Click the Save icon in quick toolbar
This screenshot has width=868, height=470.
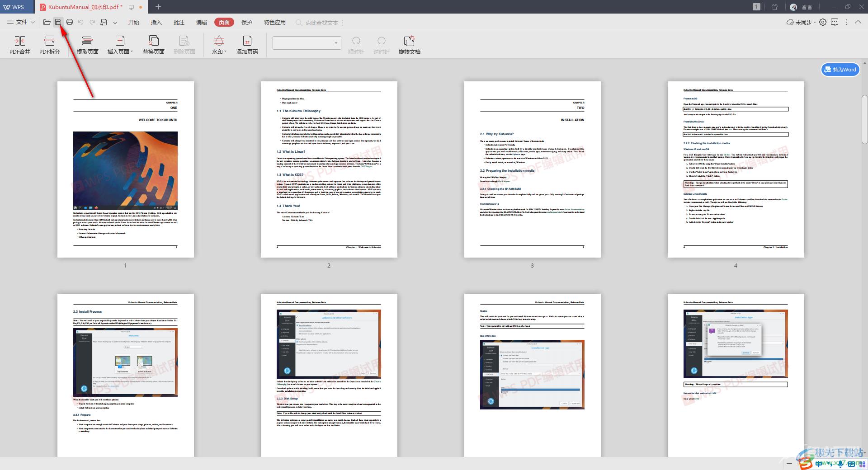(58, 22)
